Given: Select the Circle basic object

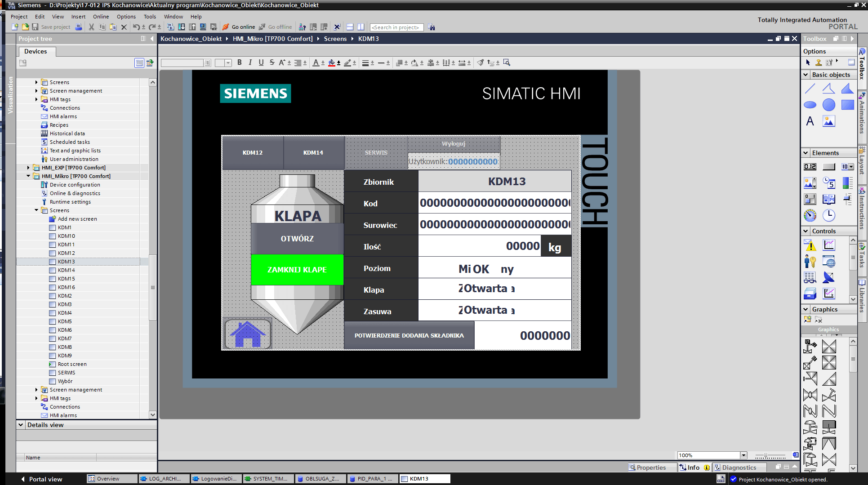Looking at the screenshot, I should (x=828, y=105).
